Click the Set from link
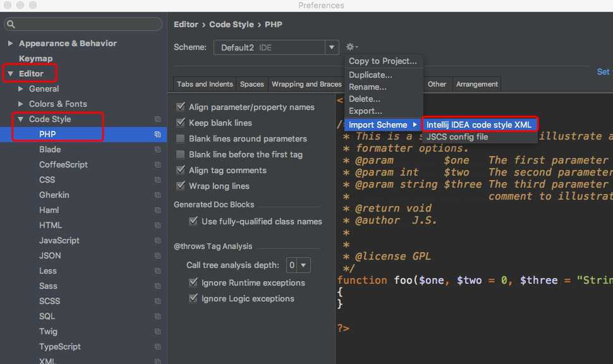Screen dimensions: 613x364 [x=604, y=71]
